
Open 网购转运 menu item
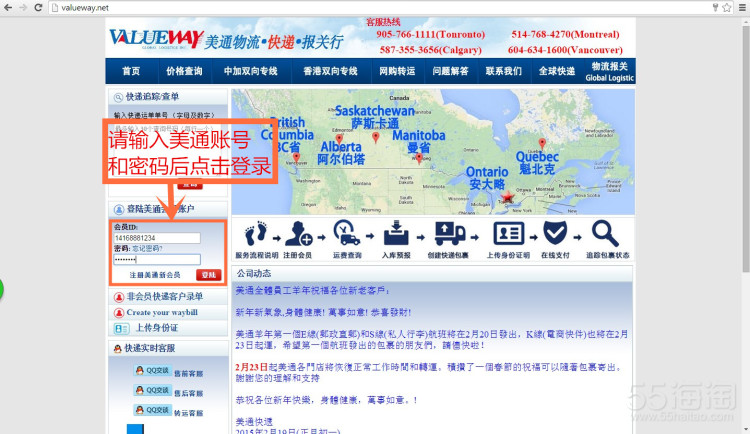(x=397, y=71)
